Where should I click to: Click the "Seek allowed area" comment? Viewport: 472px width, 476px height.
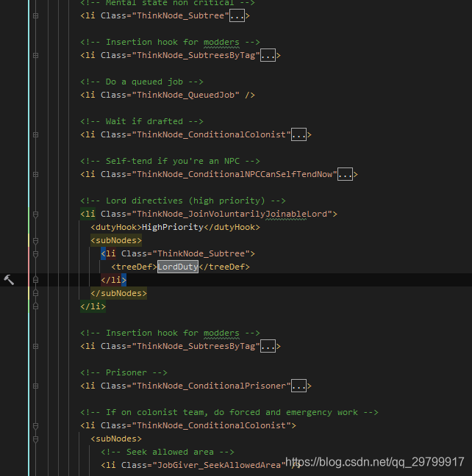pos(168,452)
